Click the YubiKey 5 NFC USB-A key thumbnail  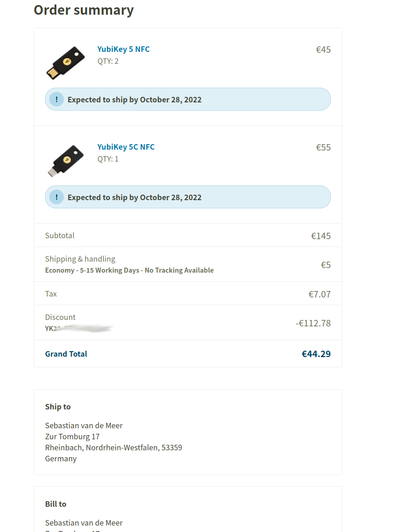coord(66,62)
